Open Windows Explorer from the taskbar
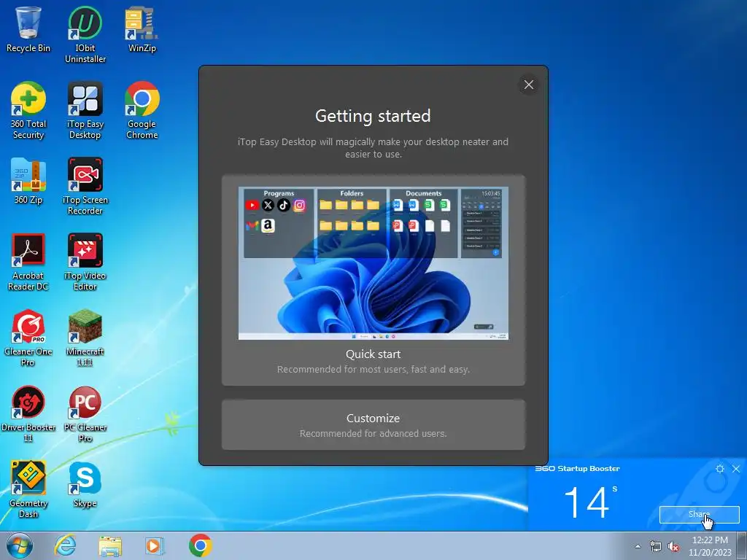 110,545
